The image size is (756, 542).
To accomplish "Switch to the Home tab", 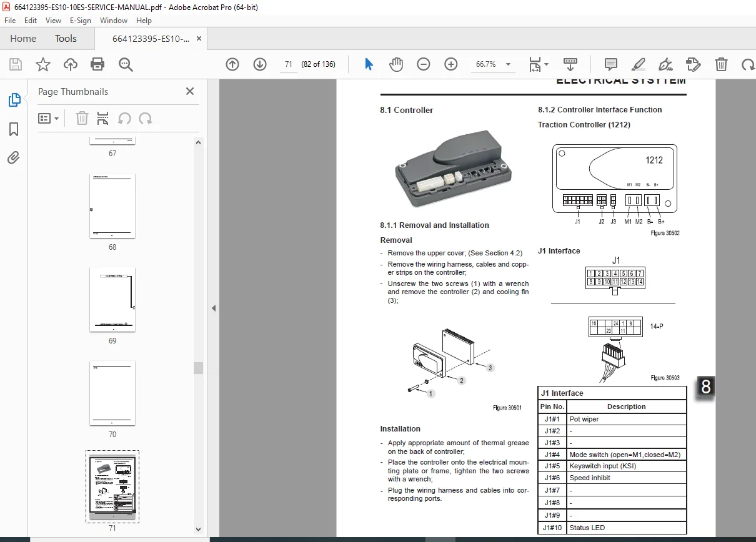I will tap(23, 39).
